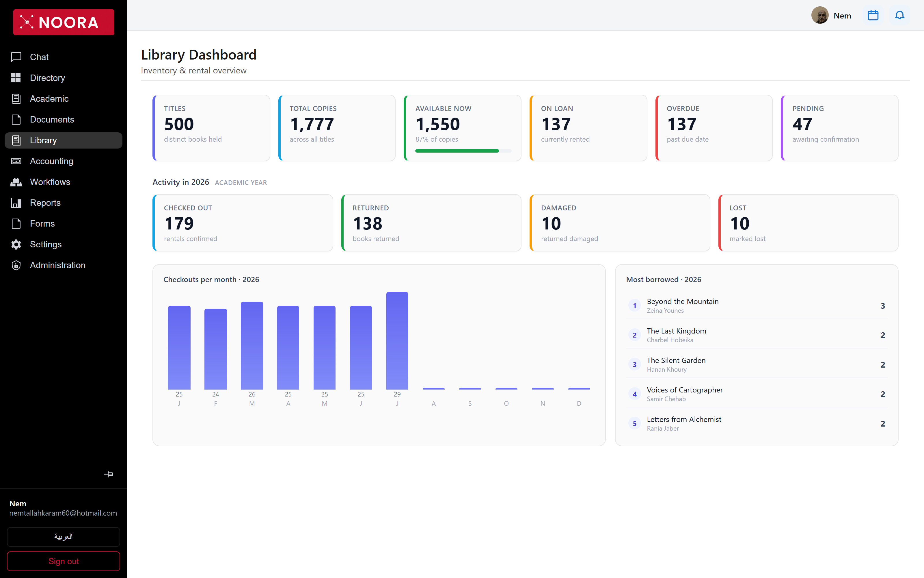Open Settings from the sidebar
The height and width of the screenshot is (578, 924).
click(x=64, y=245)
